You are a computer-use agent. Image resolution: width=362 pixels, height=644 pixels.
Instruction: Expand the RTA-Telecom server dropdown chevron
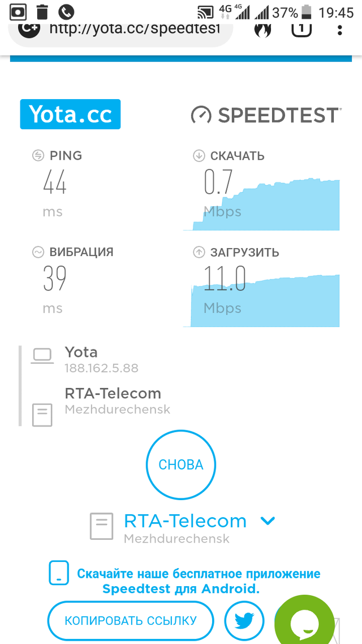[x=268, y=521]
